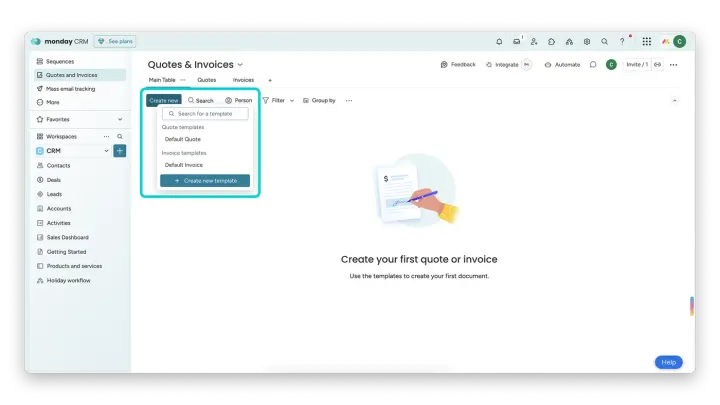Click the Invite / 1 button

pos(637,65)
